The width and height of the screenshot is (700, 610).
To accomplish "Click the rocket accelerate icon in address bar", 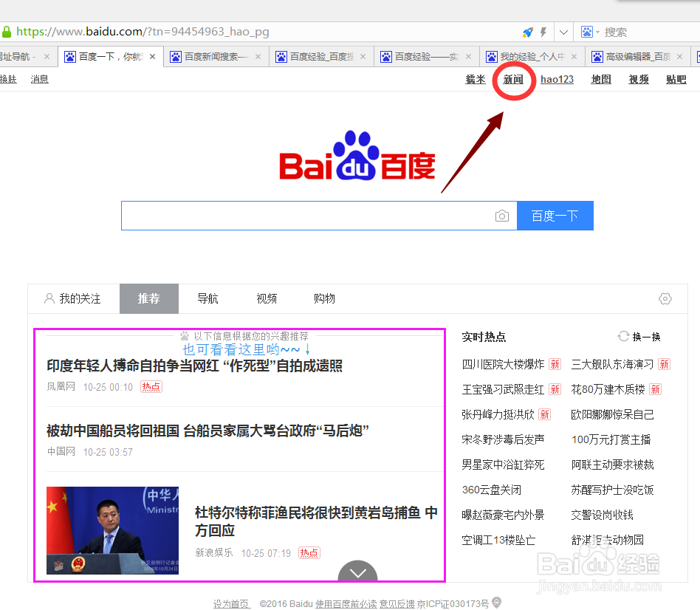I will [528, 32].
